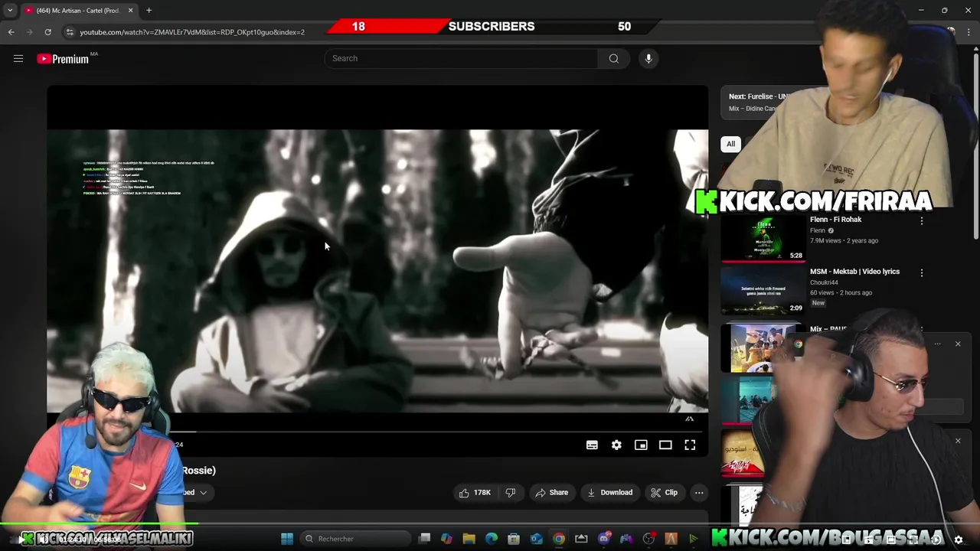980x551 pixels.
Task: Open the Chouki44 channel name
Action: 824,282
